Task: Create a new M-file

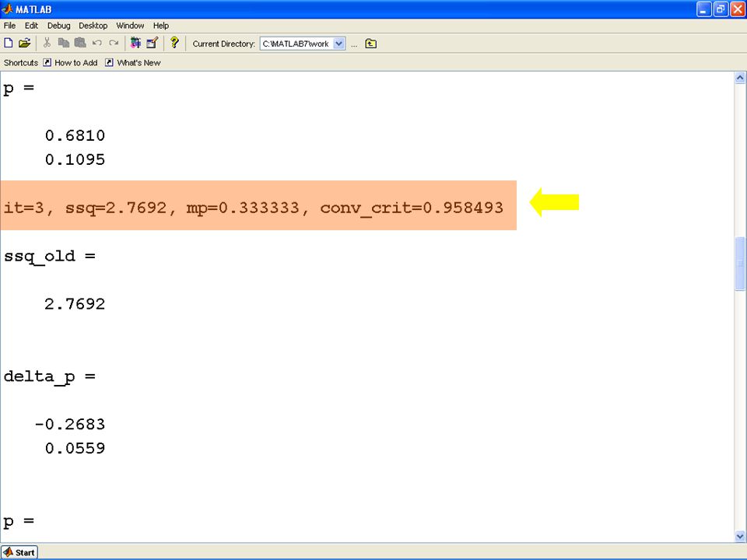Action: pos(8,43)
